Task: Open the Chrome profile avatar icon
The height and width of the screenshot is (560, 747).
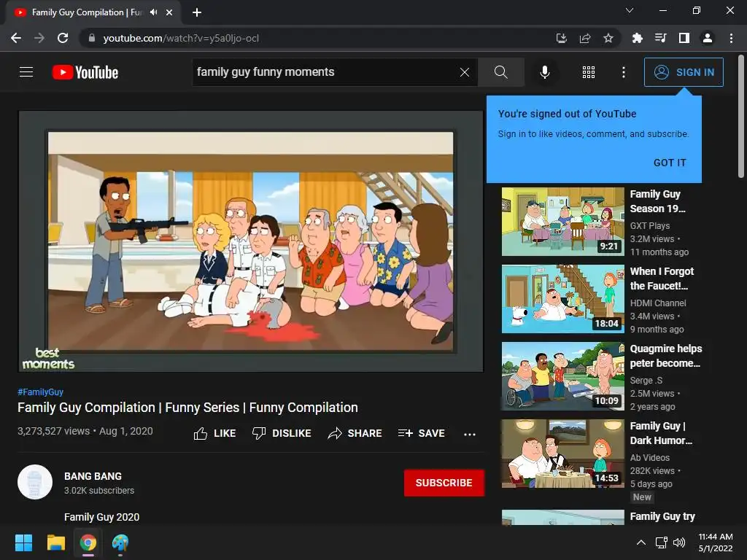Action: (708, 38)
